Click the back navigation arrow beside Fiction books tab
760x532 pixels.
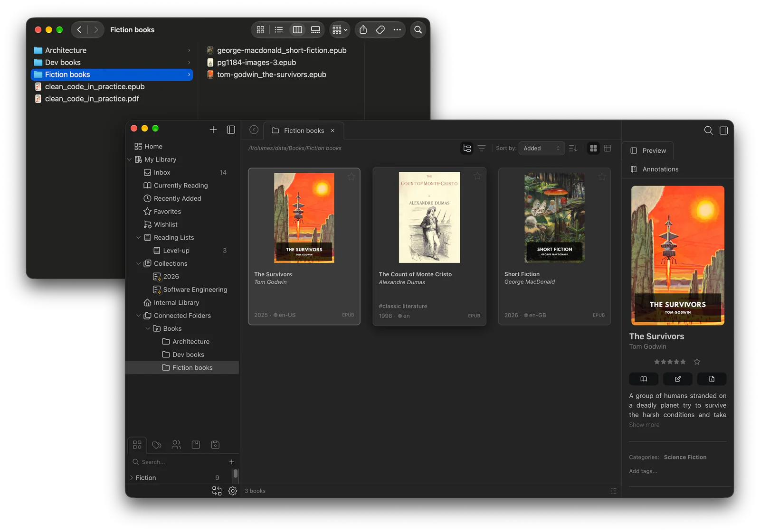pos(254,130)
